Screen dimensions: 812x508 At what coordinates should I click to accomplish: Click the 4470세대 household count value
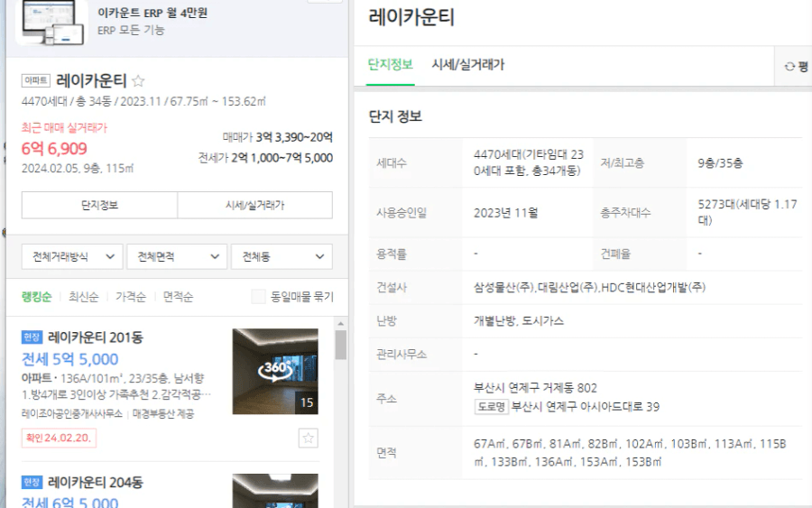pyautogui.click(x=529, y=162)
